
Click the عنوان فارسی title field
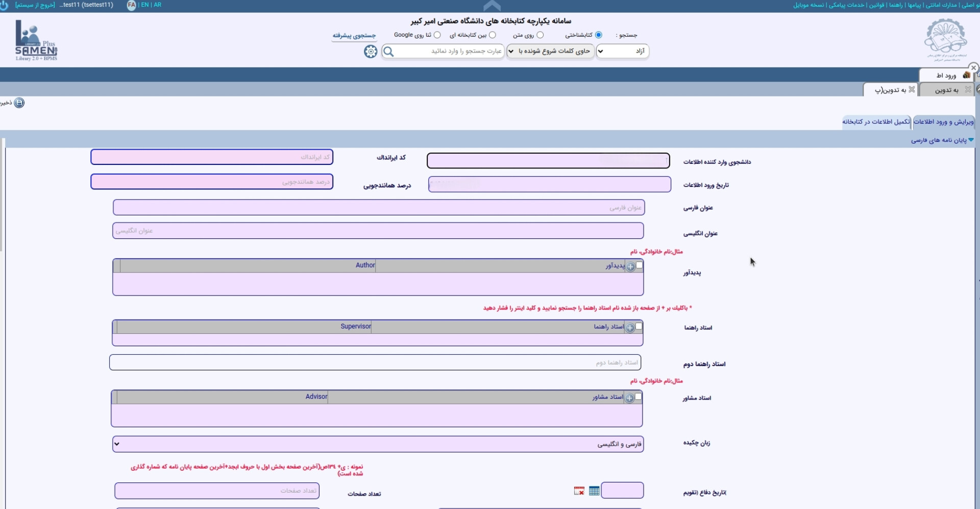pos(379,207)
